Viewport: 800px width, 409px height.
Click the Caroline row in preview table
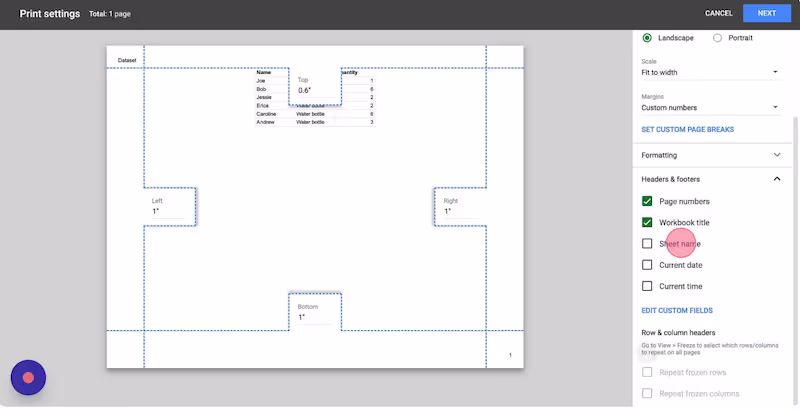point(315,114)
